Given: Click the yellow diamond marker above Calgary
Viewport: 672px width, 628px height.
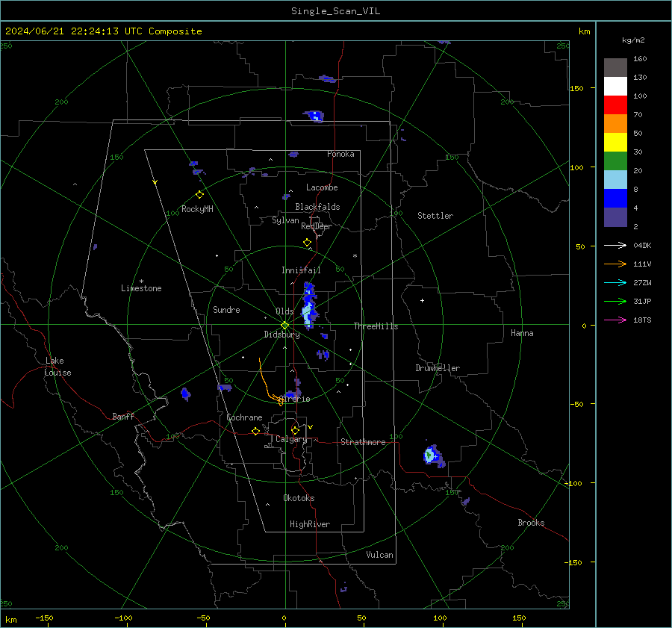Looking at the screenshot, I should 295,430.
